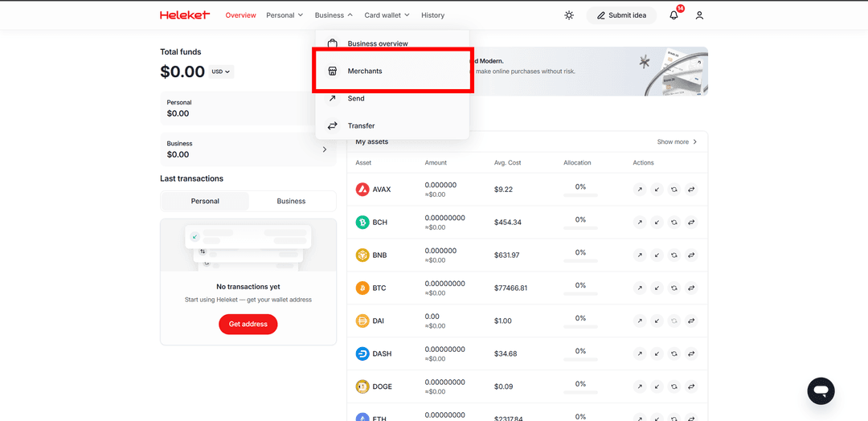Click send arrow in DOGE row
Image resolution: width=868 pixels, height=421 pixels.
pos(640,386)
